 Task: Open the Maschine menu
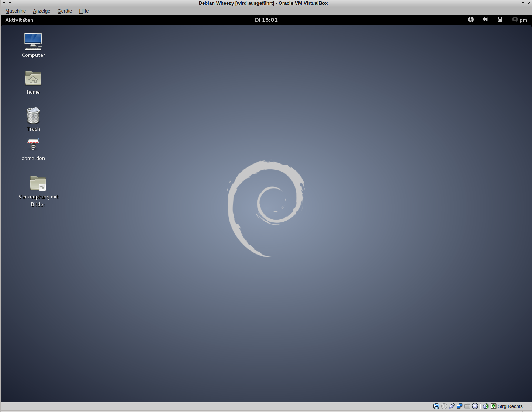(x=15, y=11)
